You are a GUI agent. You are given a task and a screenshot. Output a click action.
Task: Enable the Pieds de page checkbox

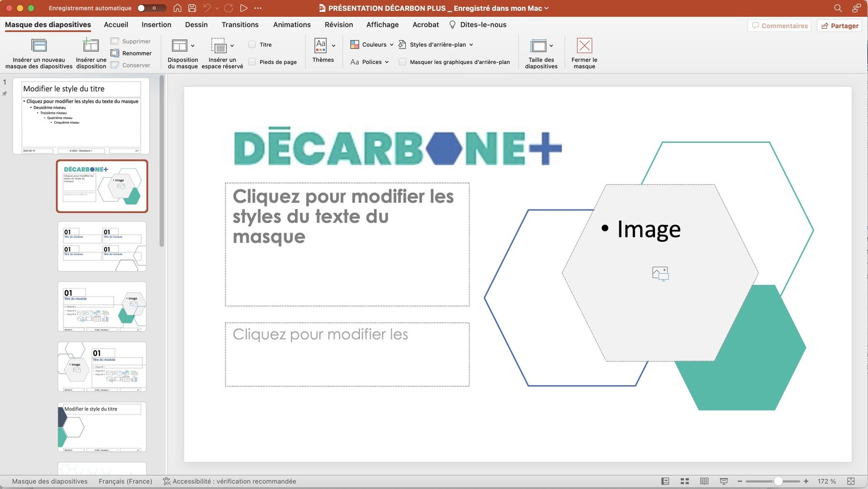pos(252,62)
